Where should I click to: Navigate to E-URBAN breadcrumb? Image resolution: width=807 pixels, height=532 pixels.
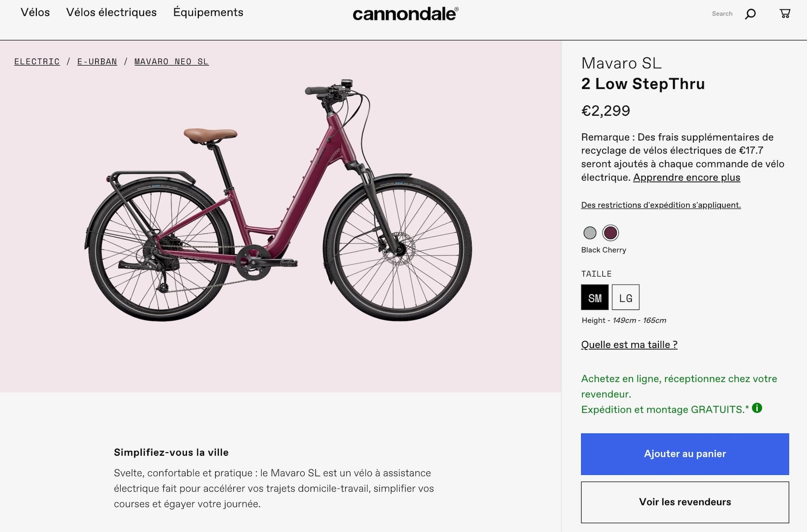pyautogui.click(x=97, y=62)
